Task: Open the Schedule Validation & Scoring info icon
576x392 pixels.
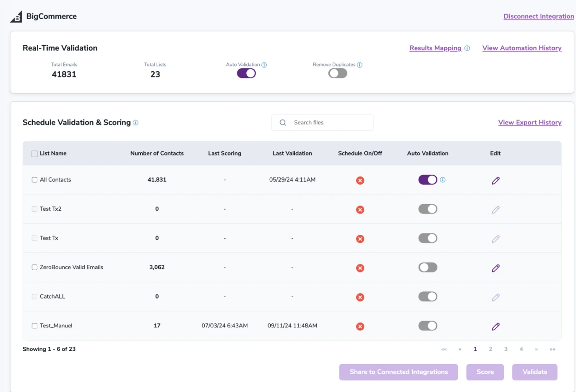Action: click(x=136, y=123)
